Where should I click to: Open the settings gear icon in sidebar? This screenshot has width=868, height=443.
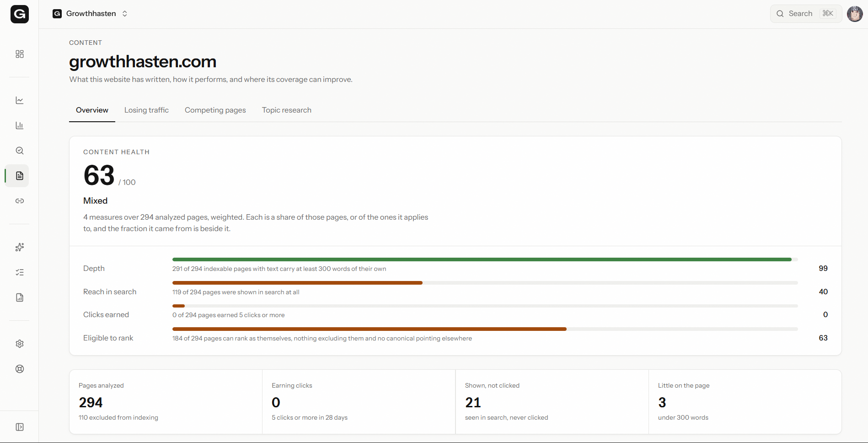coord(20,344)
